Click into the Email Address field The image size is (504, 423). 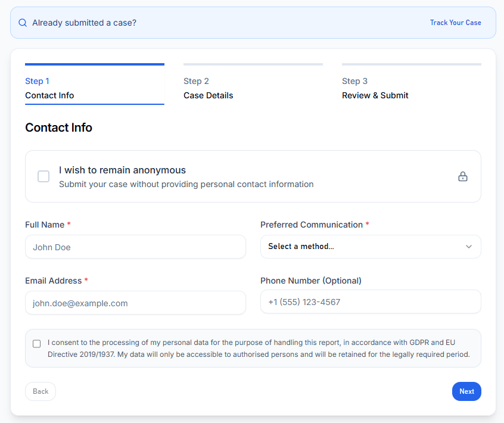(x=135, y=303)
